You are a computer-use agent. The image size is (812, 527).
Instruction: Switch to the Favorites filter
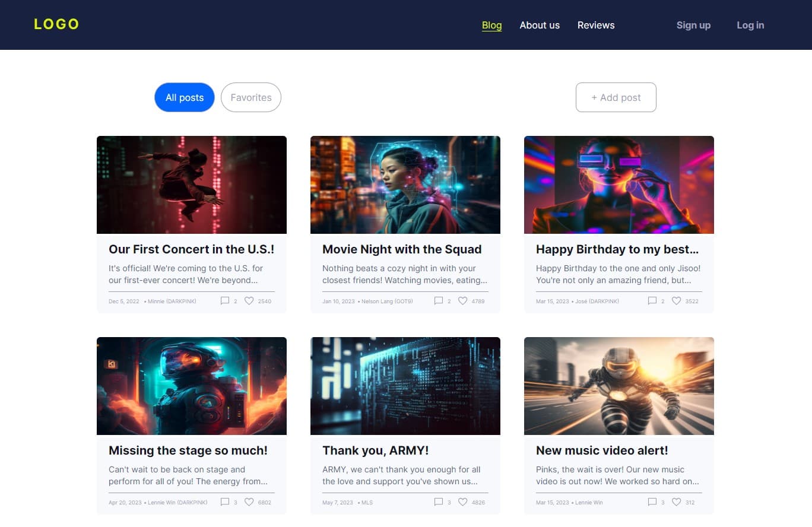251,97
